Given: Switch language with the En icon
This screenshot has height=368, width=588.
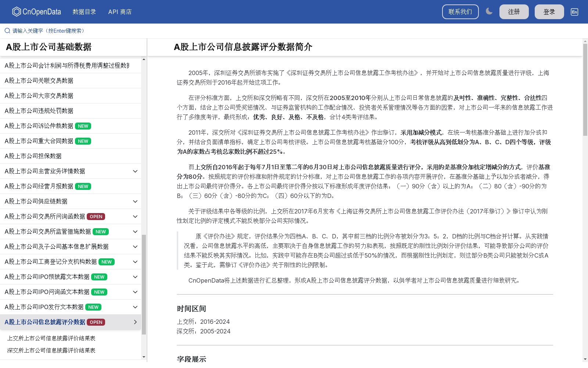Looking at the screenshot, I should coord(574,12).
